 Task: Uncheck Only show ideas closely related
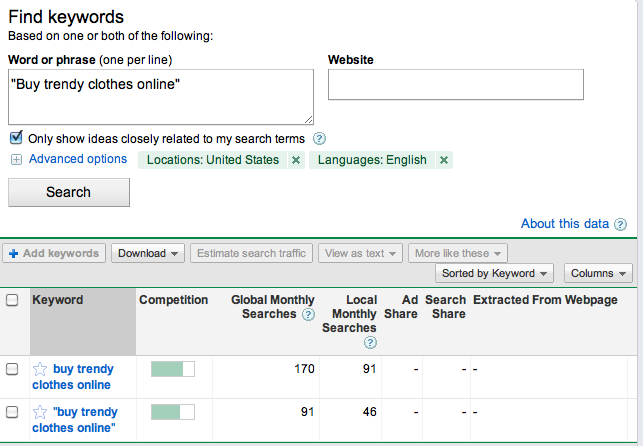16,138
